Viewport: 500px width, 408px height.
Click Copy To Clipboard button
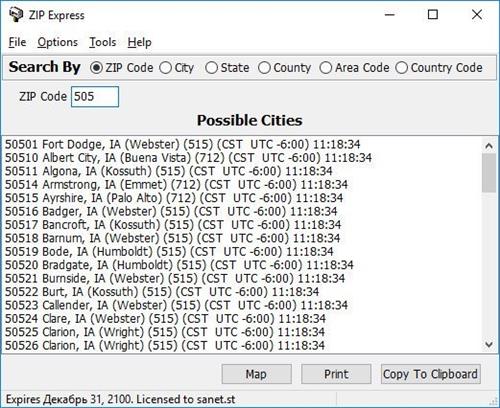430,374
